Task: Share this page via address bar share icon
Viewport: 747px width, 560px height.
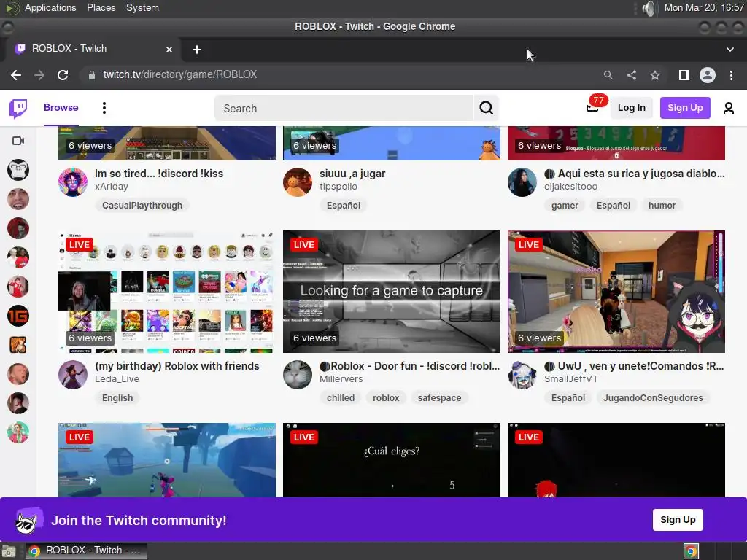Action: click(632, 75)
